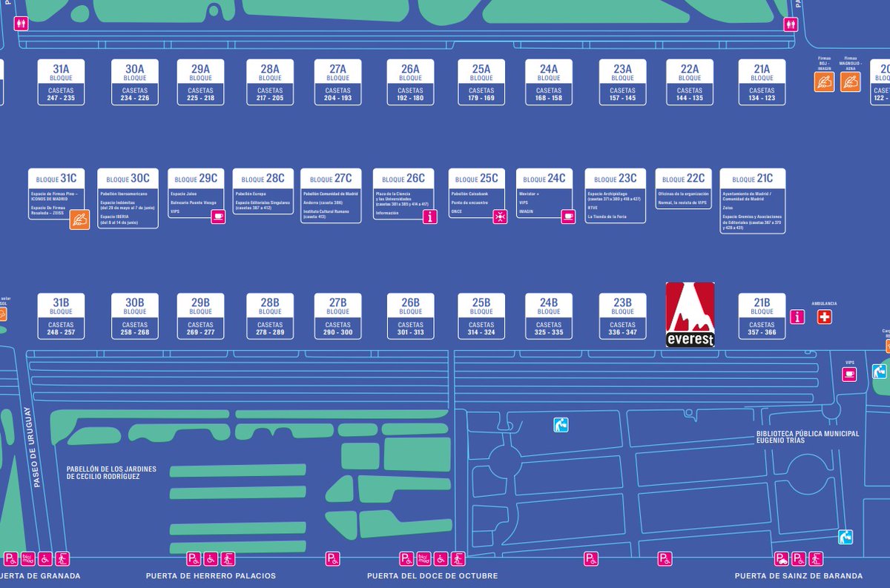
Task: Click the meeting point icon on Bloque 25C
Action: (501, 217)
